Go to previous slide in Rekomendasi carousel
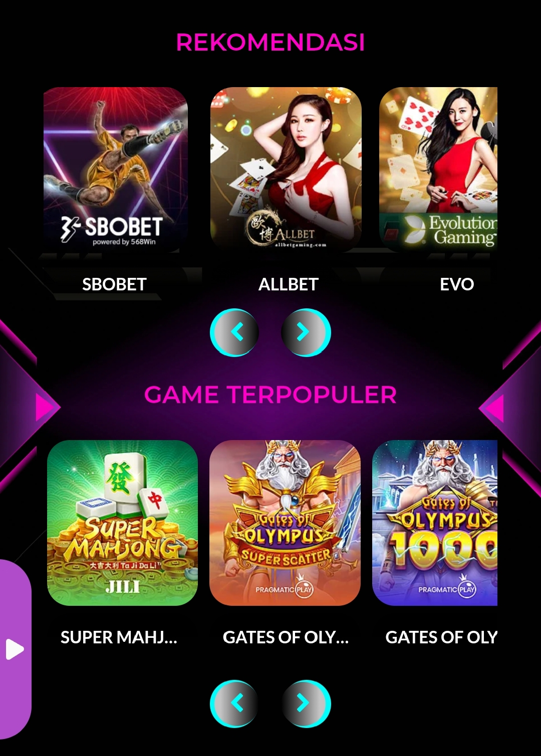The image size is (541, 756). (234, 332)
